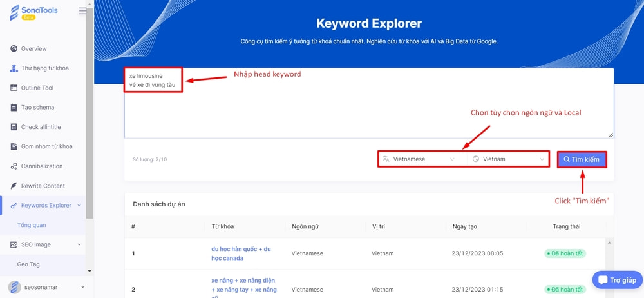This screenshot has width=644, height=298.
Task: Collapse the Keywords Explorer submenu
Action: click(79, 206)
